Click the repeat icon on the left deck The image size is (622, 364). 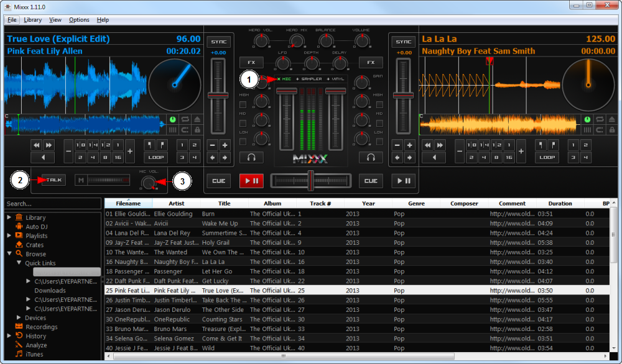[x=185, y=119]
